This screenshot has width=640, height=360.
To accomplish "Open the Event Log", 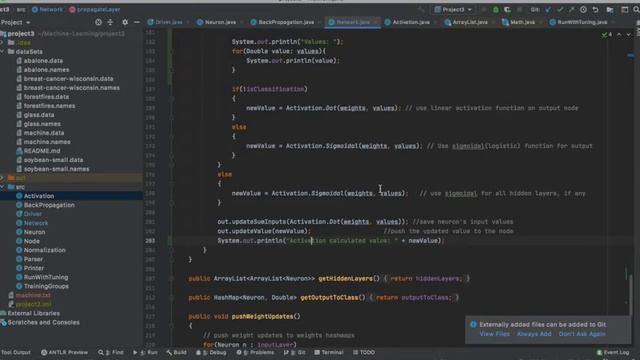I will 613,352.
